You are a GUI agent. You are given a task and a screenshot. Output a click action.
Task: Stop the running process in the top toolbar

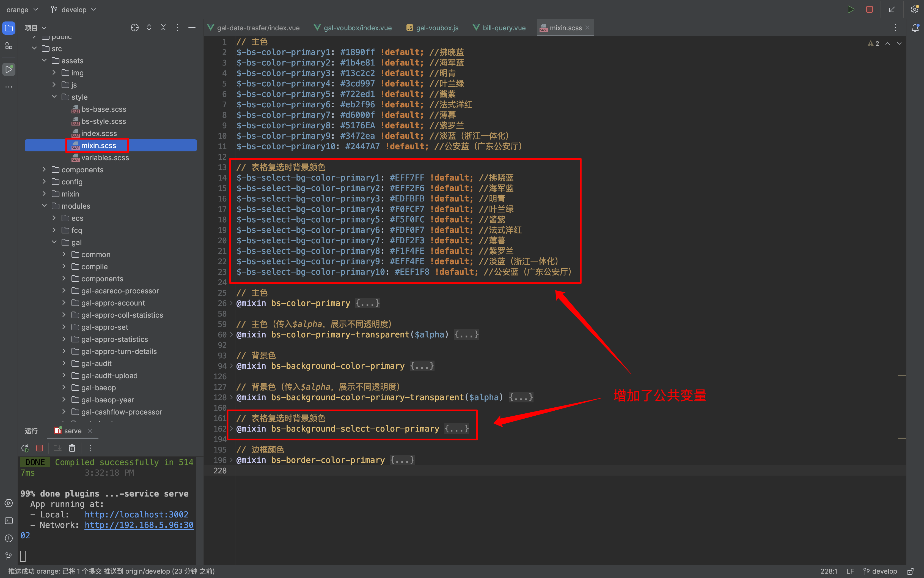(x=869, y=10)
